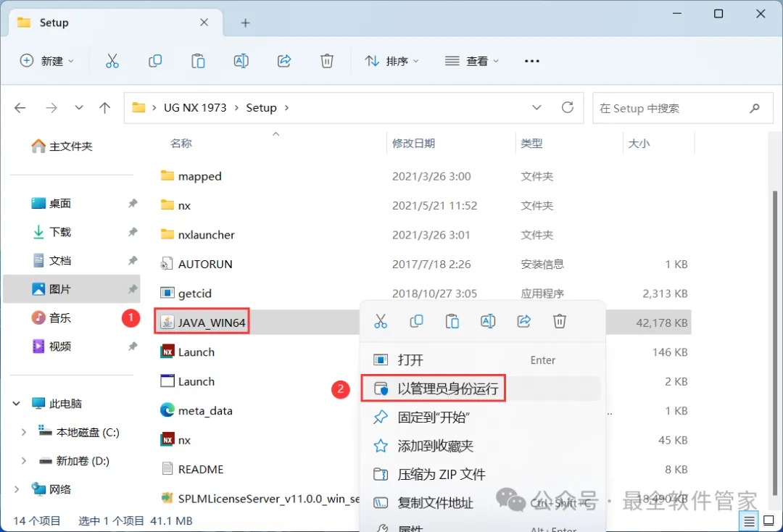This screenshot has width=783, height=532.
Task: Choose 添加到收藏夹 in the context menu
Action: click(x=482, y=446)
